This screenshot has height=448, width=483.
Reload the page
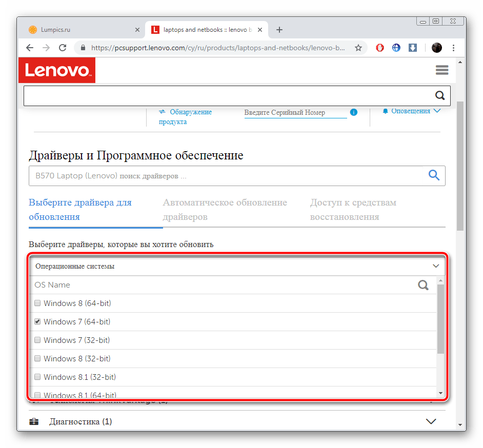coord(63,48)
